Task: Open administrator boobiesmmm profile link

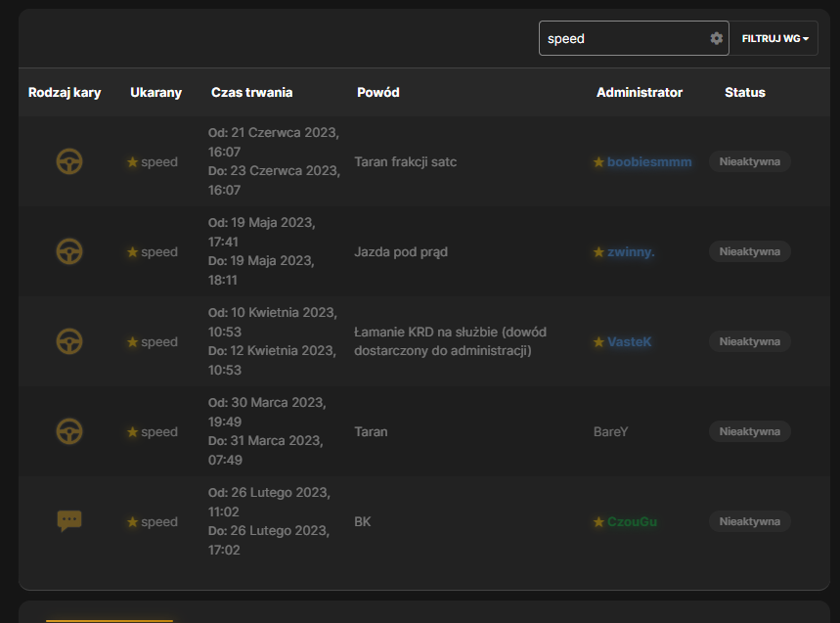Action: pyautogui.click(x=649, y=161)
